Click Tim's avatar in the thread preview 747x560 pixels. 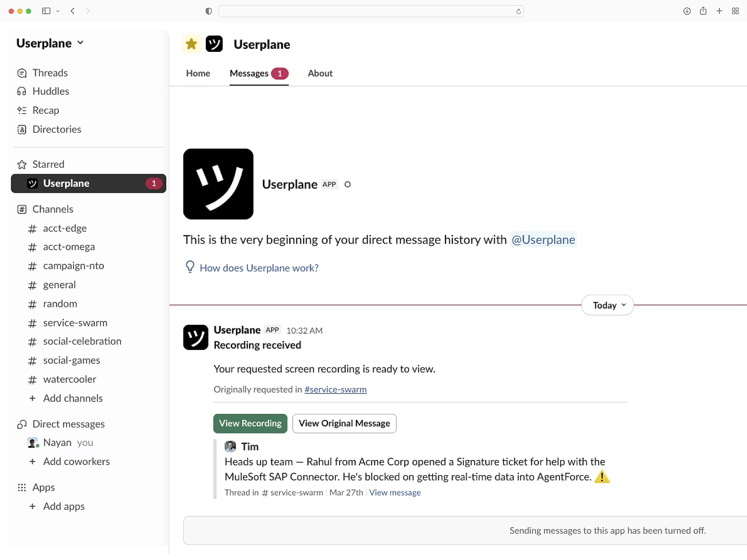point(231,446)
